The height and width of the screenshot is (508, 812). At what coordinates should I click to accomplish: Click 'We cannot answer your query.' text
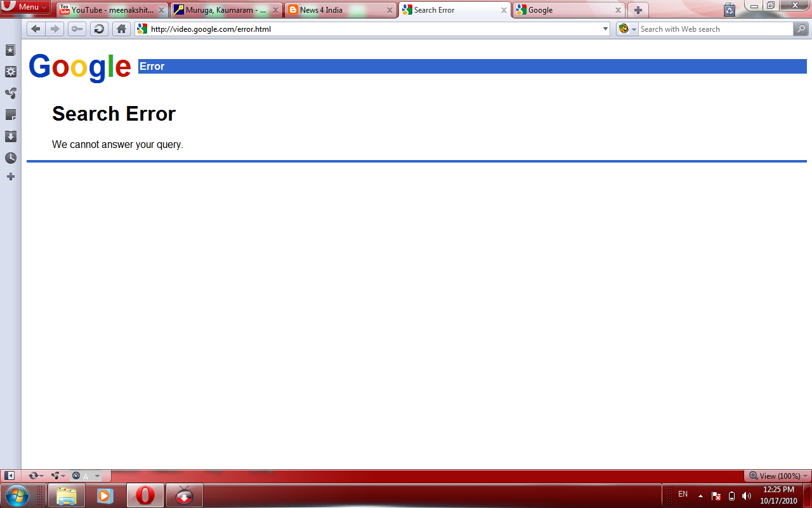point(117,145)
